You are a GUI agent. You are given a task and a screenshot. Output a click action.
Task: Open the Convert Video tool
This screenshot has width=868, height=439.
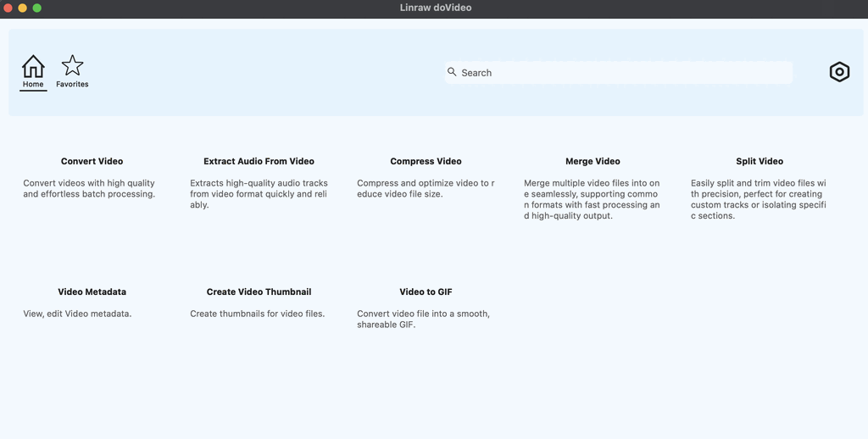click(x=92, y=161)
